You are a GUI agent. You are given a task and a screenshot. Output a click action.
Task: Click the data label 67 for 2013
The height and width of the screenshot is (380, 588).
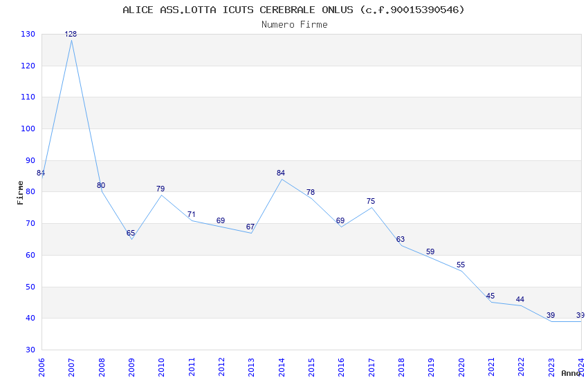click(x=250, y=227)
